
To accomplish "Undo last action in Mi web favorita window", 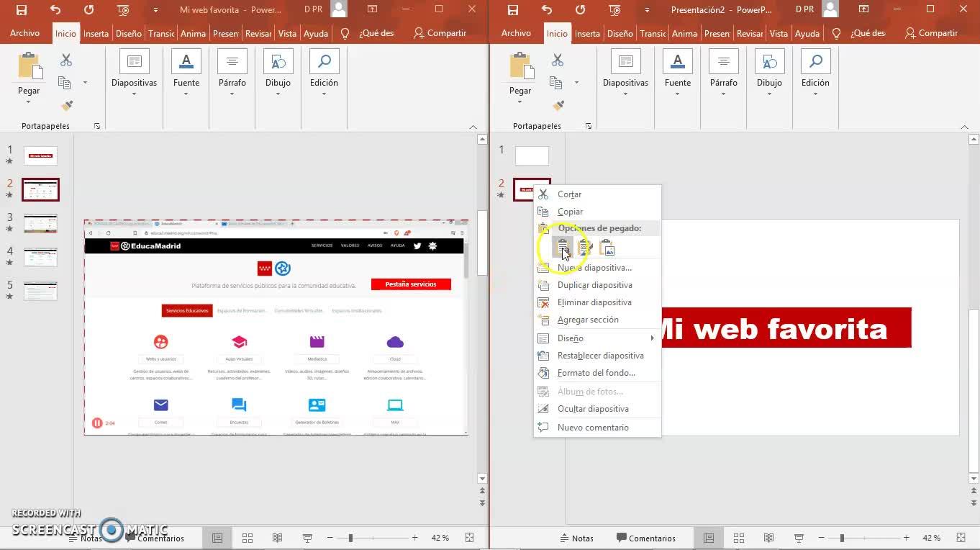I will pyautogui.click(x=55, y=10).
